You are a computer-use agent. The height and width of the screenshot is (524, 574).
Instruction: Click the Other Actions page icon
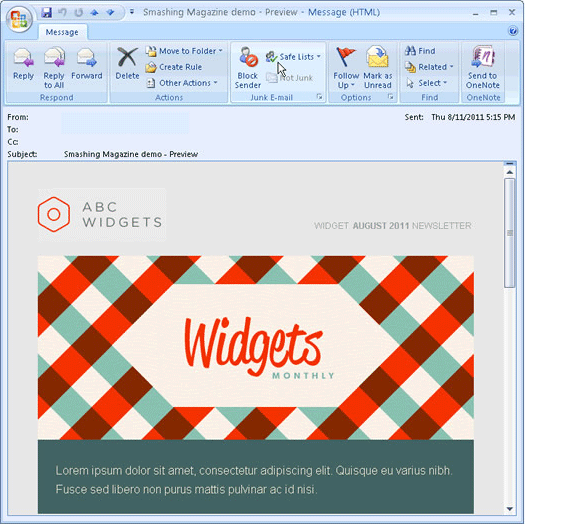pyautogui.click(x=151, y=83)
